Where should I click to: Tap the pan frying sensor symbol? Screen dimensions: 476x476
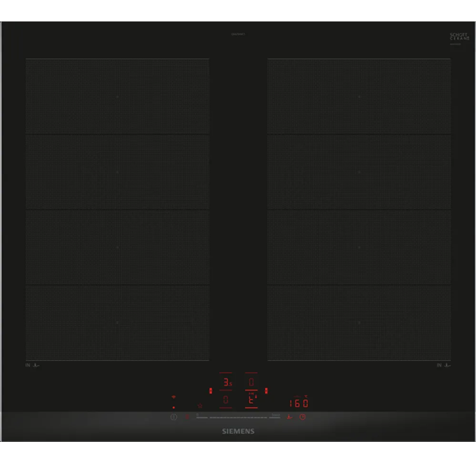pos(290,417)
